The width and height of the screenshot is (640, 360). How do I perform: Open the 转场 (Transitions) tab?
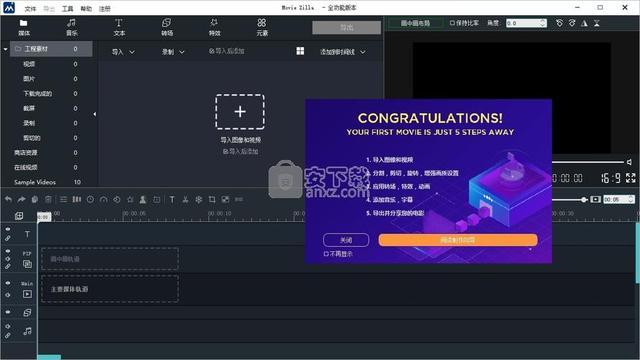point(167,27)
